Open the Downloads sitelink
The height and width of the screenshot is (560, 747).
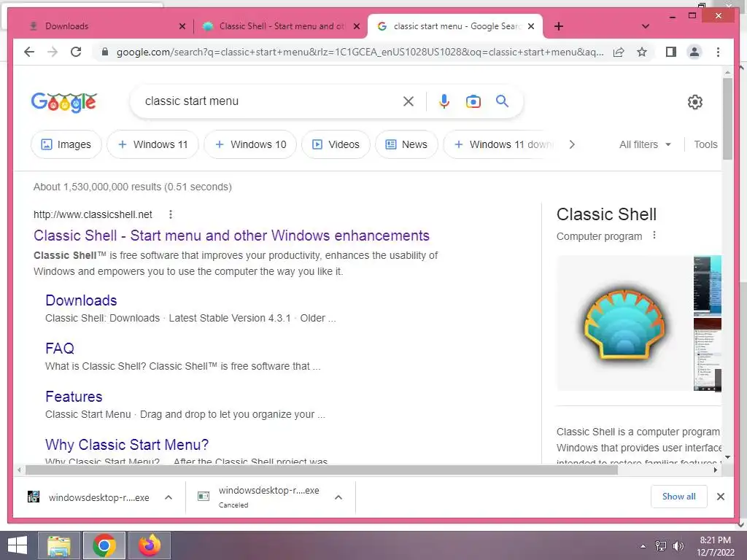81,300
